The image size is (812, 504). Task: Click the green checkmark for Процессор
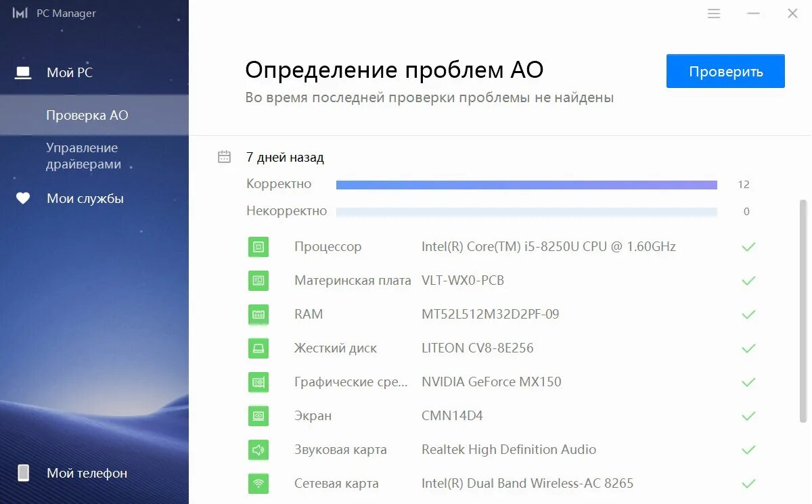tap(748, 247)
